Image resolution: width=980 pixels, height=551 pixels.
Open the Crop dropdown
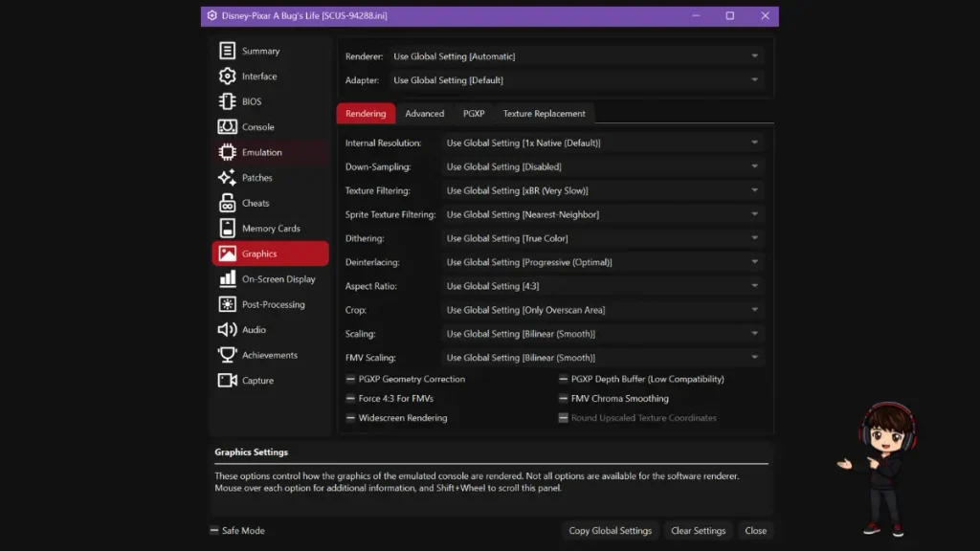coord(602,310)
